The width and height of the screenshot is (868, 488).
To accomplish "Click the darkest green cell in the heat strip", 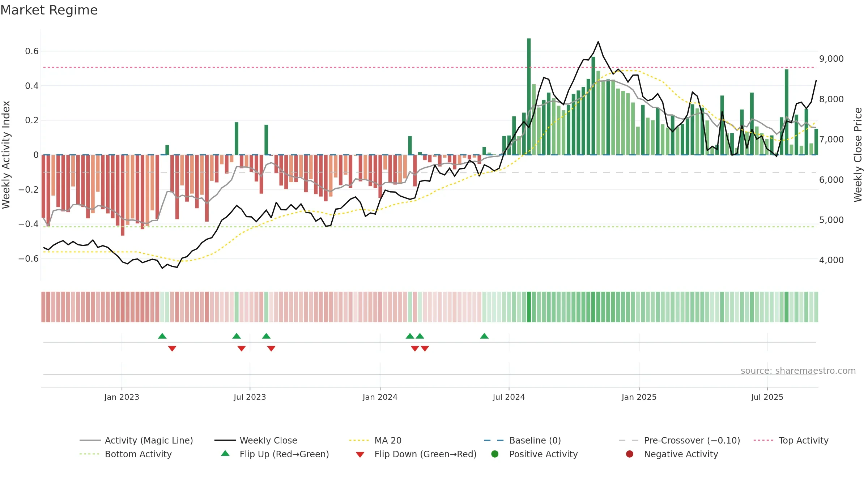I will (x=529, y=307).
